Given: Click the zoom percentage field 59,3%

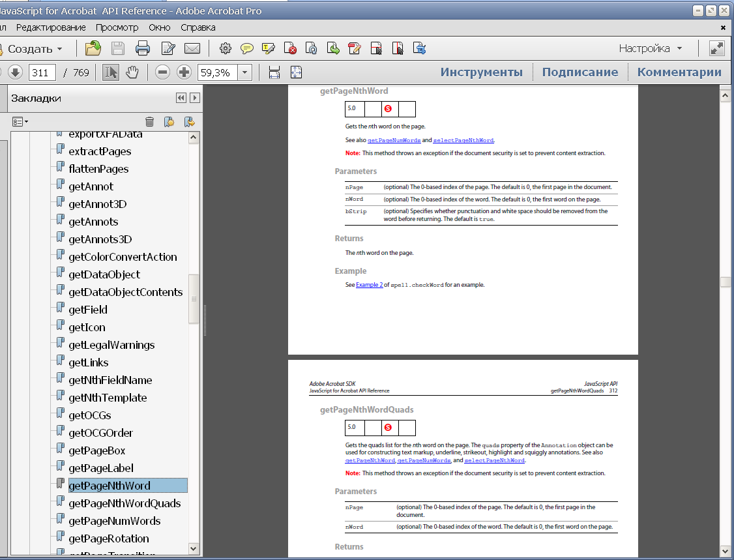Looking at the screenshot, I should [x=218, y=72].
